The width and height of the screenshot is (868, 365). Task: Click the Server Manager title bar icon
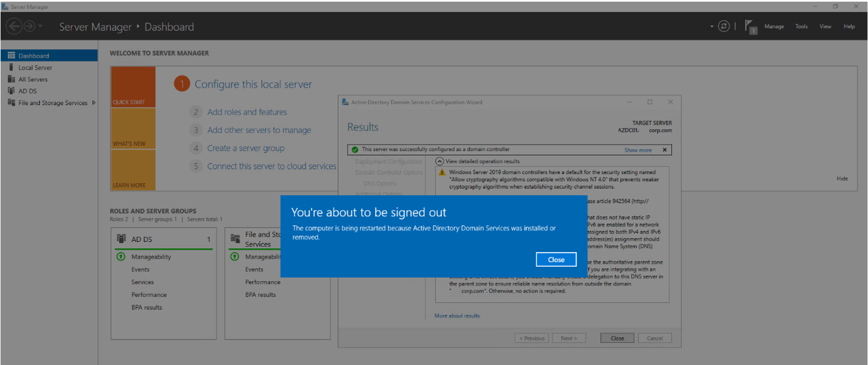(x=5, y=6)
